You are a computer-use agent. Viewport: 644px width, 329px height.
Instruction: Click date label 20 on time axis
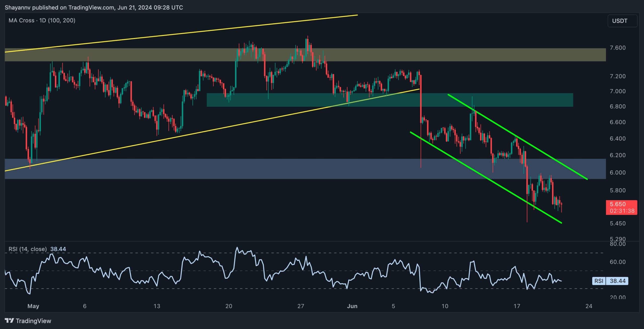tap(229, 306)
